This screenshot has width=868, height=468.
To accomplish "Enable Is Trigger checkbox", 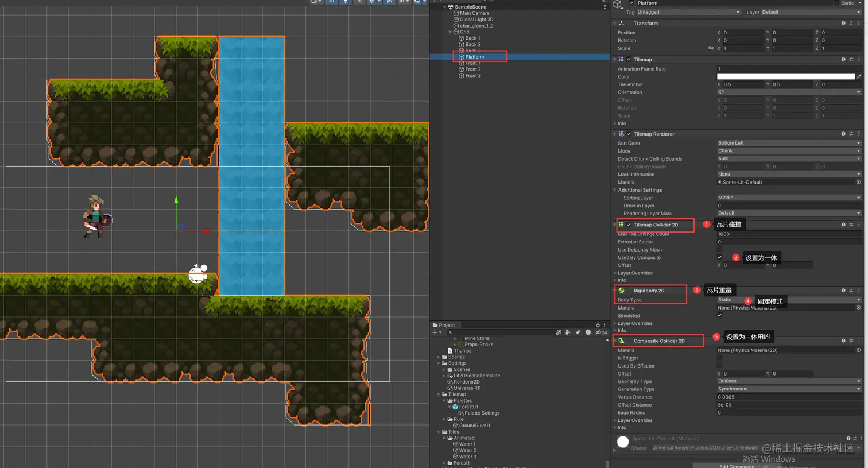I will coord(719,358).
